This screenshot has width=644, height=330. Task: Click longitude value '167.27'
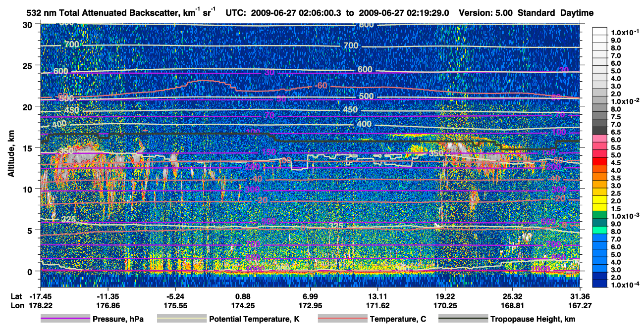[580, 306]
